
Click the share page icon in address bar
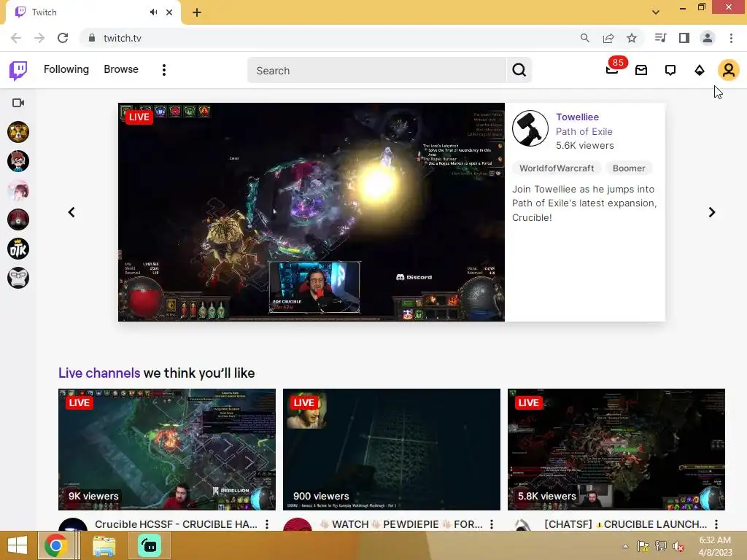tap(608, 38)
